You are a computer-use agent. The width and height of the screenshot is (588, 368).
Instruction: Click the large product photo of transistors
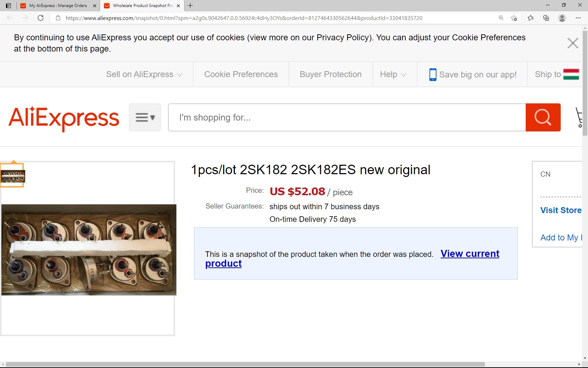(x=89, y=250)
